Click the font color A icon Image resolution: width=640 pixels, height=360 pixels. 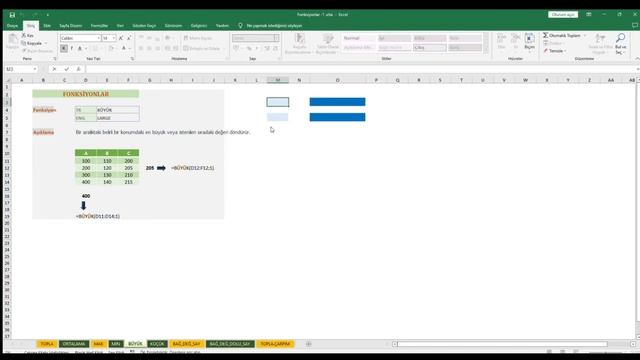tap(124, 49)
